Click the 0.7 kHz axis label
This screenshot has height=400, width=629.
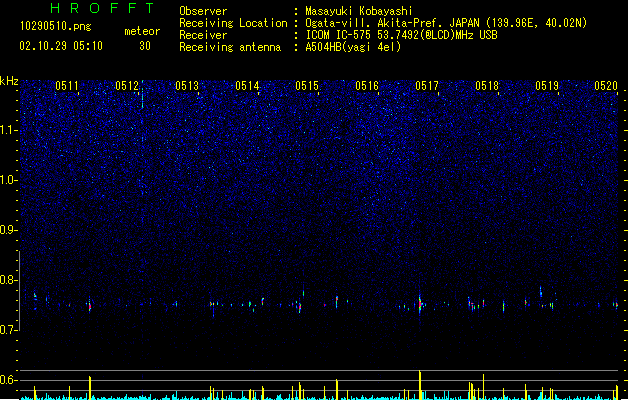point(8,330)
